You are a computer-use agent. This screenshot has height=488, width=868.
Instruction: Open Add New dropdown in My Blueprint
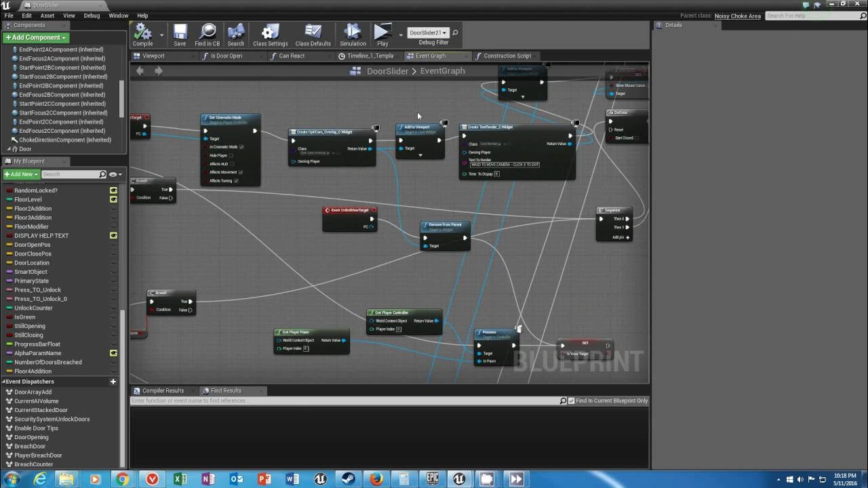(x=22, y=174)
